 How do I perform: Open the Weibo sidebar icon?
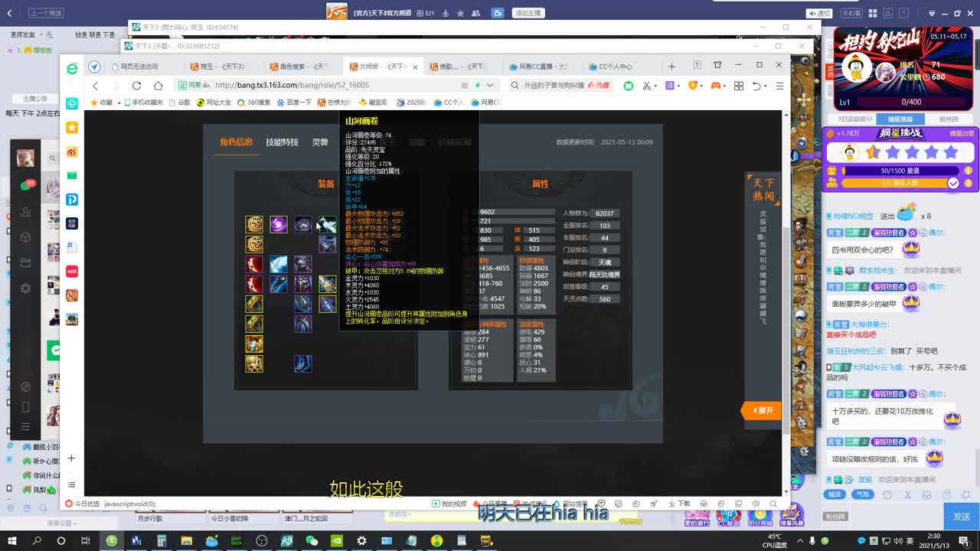(72, 152)
